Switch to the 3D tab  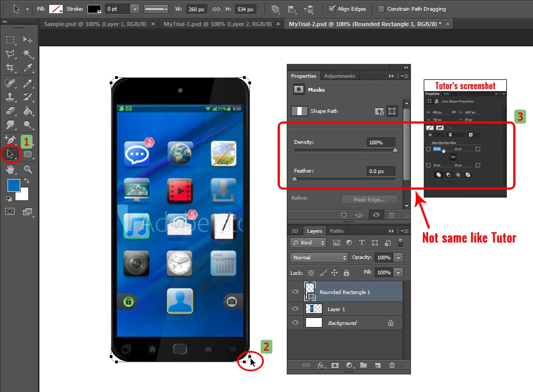294,231
